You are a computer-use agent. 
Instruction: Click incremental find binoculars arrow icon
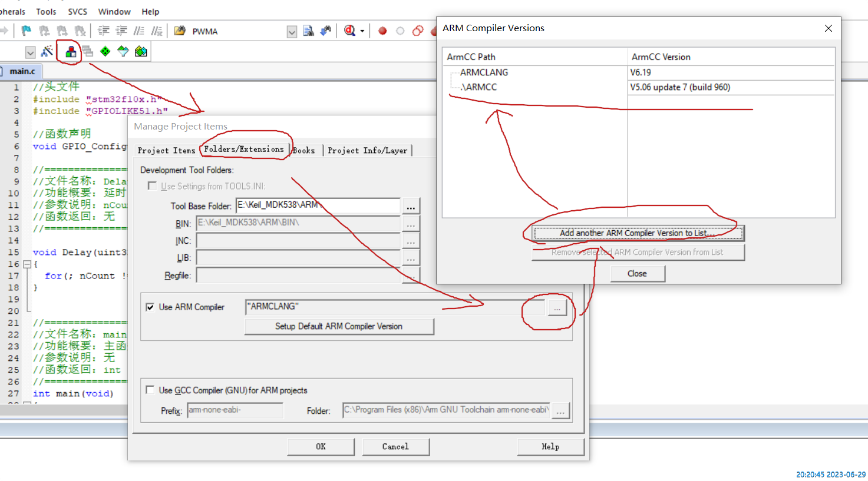326,31
